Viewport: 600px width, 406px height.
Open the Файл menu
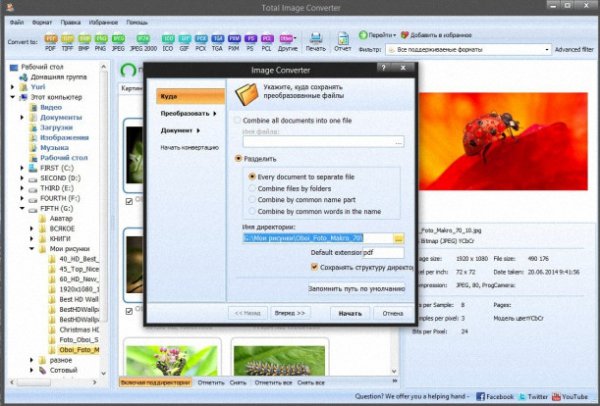[16, 22]
